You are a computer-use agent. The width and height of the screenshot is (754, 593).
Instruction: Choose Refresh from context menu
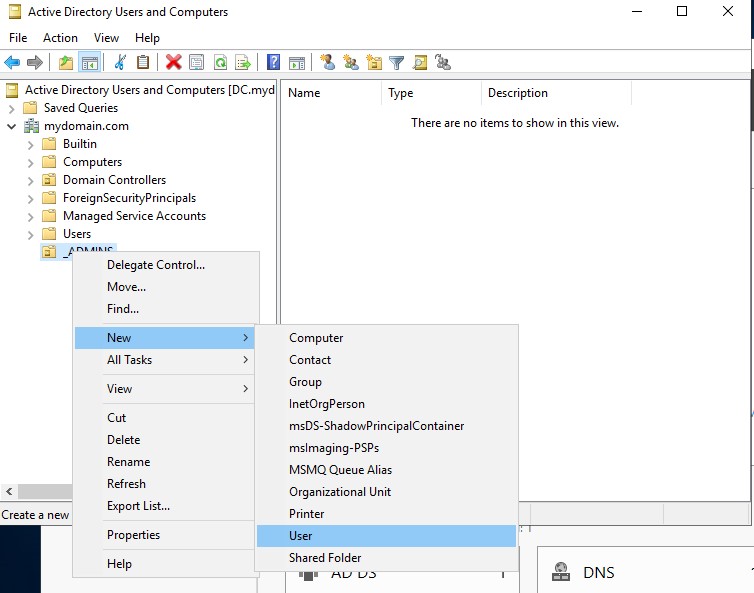pyautogui.click(x=165, y=484)
